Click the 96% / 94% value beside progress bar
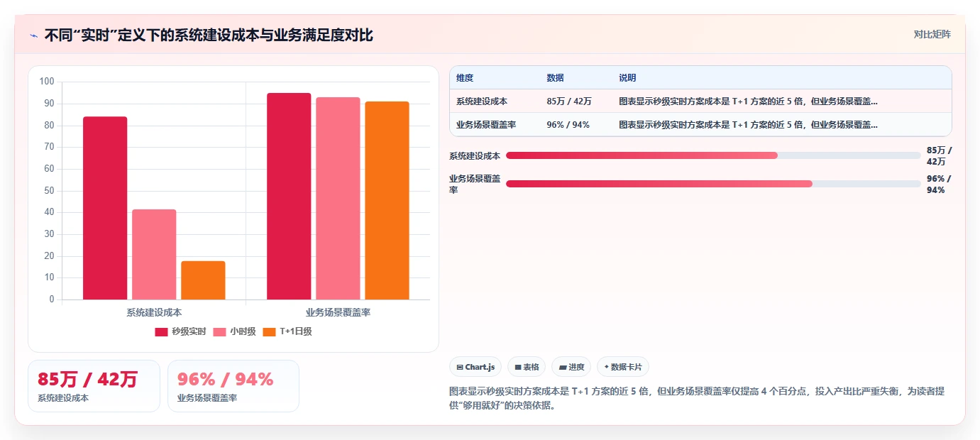The height and width of the screenshot is (440, 980). pos(938,184)
